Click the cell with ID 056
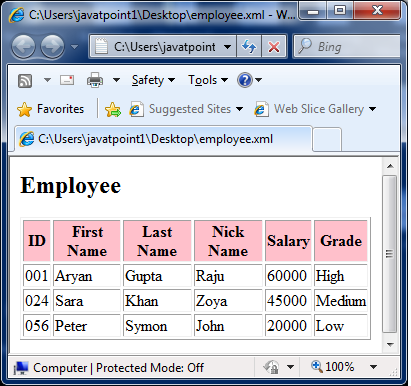411x386 pixels. [x=37, y=326]
